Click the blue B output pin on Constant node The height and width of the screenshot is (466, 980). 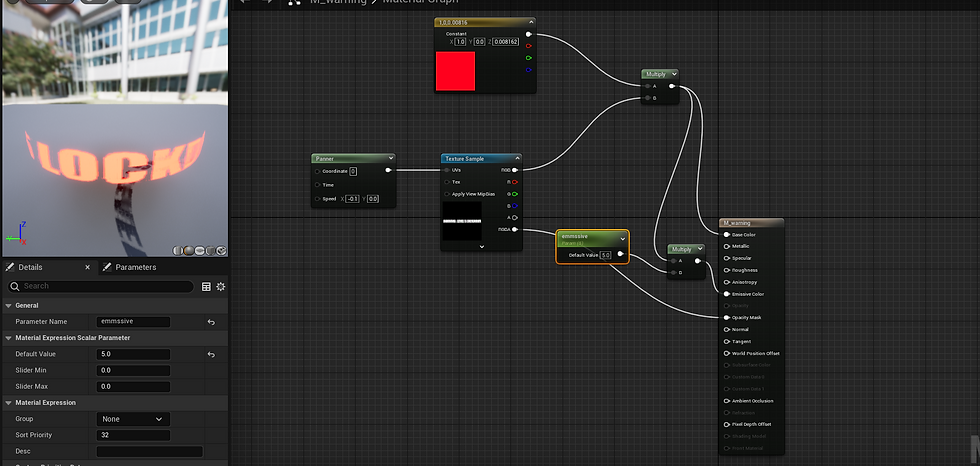pyautogui.click(x=529, y=70)
